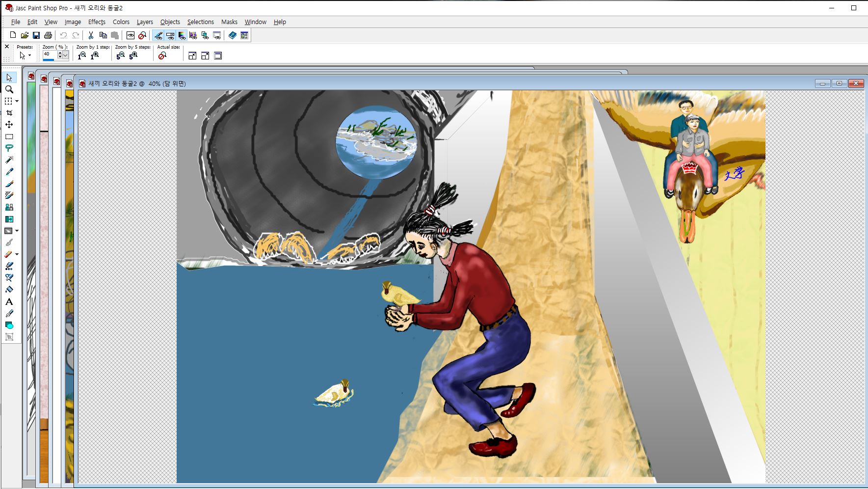Open the Effects menu
This screenshot has height=489, width=868.
(x=97, y=22)
